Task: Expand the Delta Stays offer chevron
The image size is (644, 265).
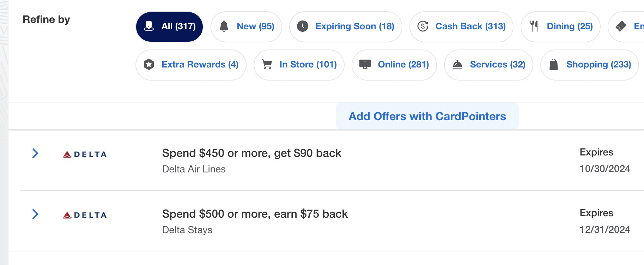Action: 35,214
